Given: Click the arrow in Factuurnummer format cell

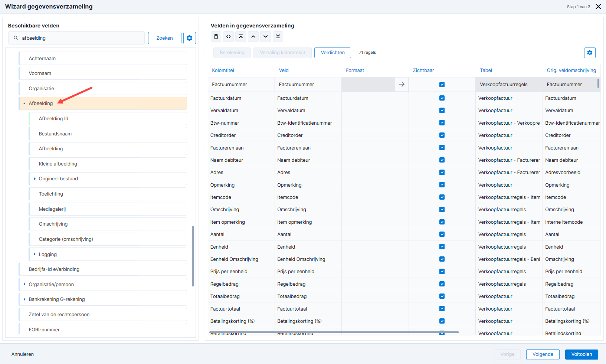Looking at the screenshot, I should (402, 85).
